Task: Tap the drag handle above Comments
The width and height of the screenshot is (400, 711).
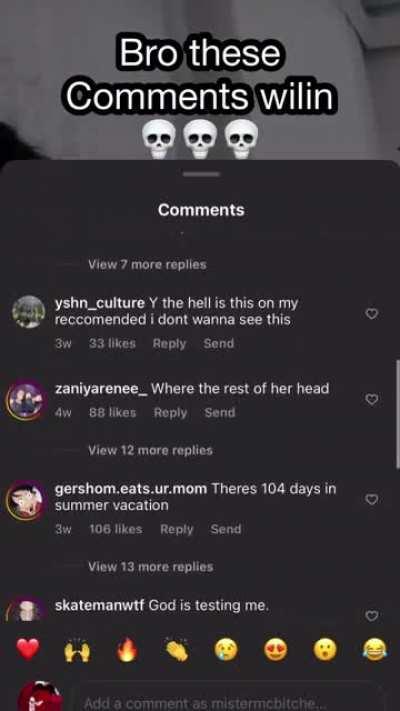Action: [x=201, y=174]
